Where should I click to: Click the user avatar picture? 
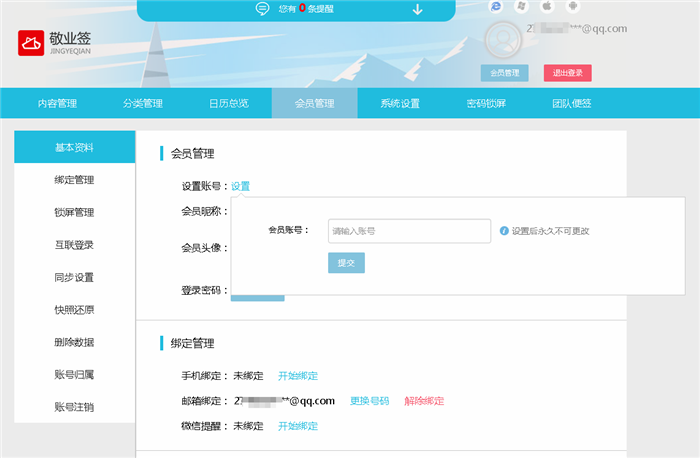pyautogui.click(x=505, y=40)
